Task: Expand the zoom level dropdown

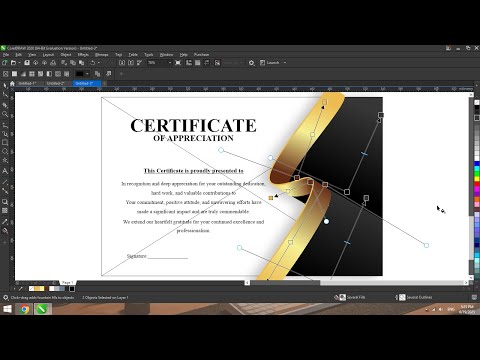Action: point(170,63)
